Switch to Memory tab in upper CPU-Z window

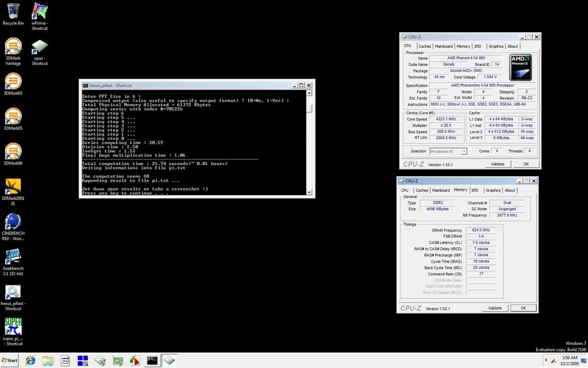click(463, 46)
